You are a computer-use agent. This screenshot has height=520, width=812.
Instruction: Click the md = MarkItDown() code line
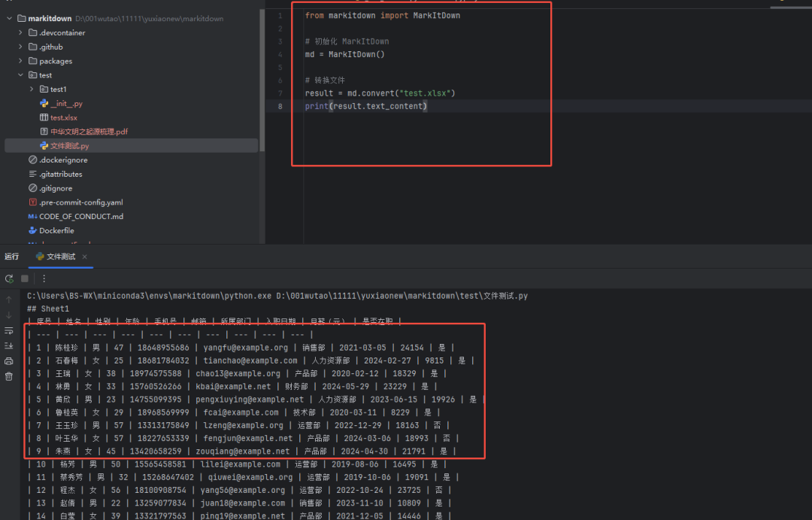click(x=345, y=54)
